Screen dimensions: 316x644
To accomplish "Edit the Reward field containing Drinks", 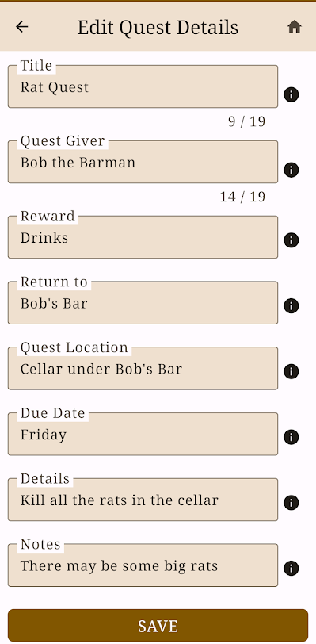I will (143, 237).
